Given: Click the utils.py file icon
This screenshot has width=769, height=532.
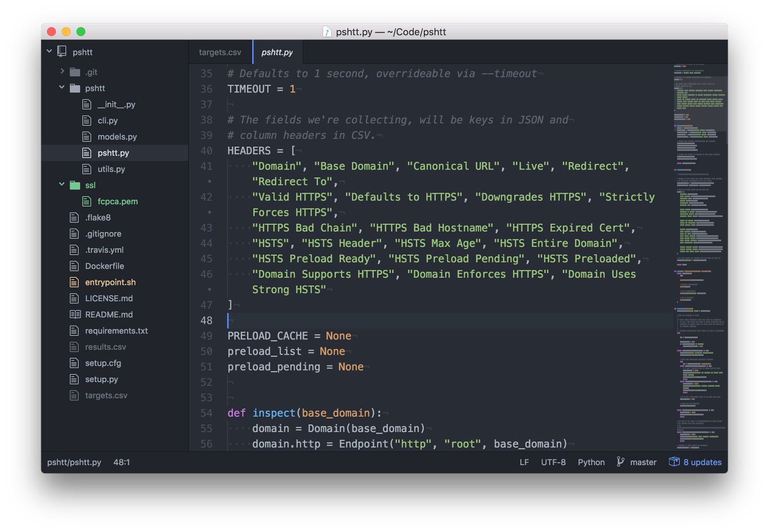Looking at the screenshot, I should (x=87, y=169).
